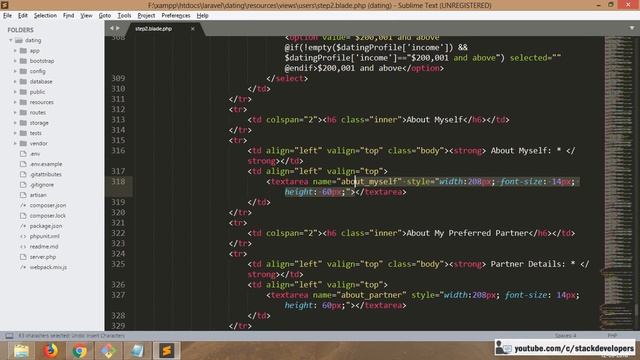The image size is (640, 360).
Task: Open the colorful pinwheel taskbar app
Action: pos(109,351)
